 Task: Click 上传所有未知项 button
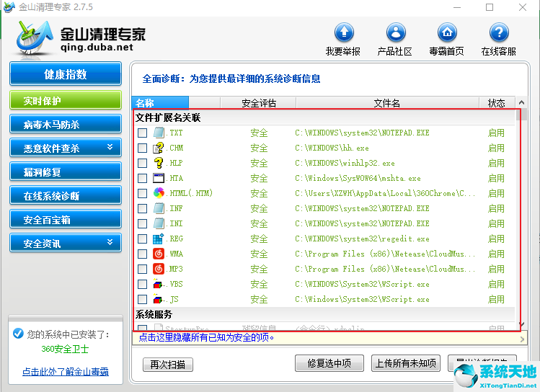406,363
